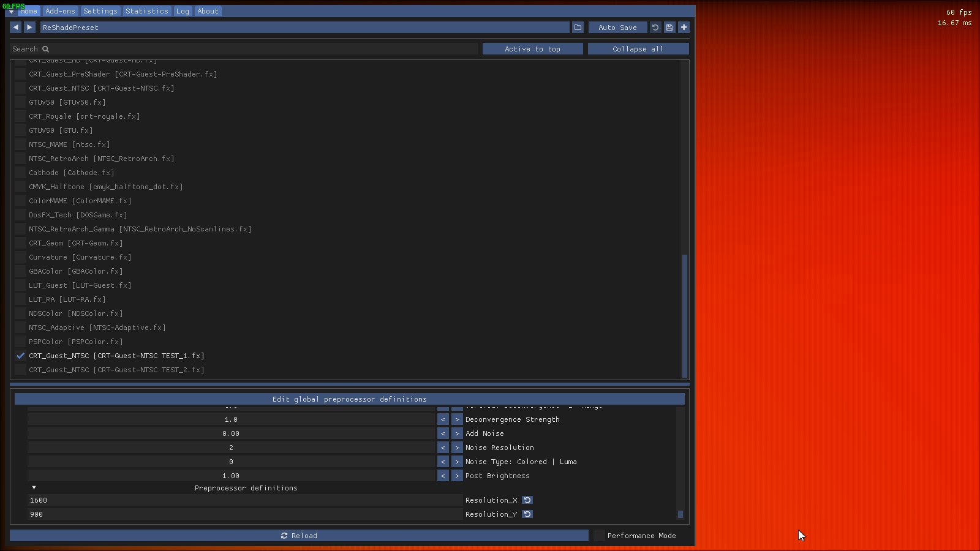Select the CRT_Geom [CRT-Geom.fx] row
This screenshot has height=551, width=980.
[x=76, y=243]
